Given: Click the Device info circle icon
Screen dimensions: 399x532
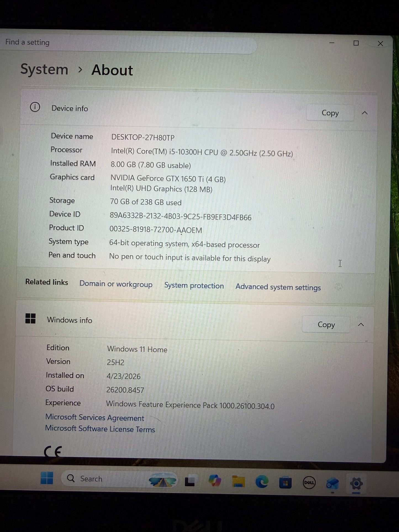Looking at the screenshot, I should point(35,107).
